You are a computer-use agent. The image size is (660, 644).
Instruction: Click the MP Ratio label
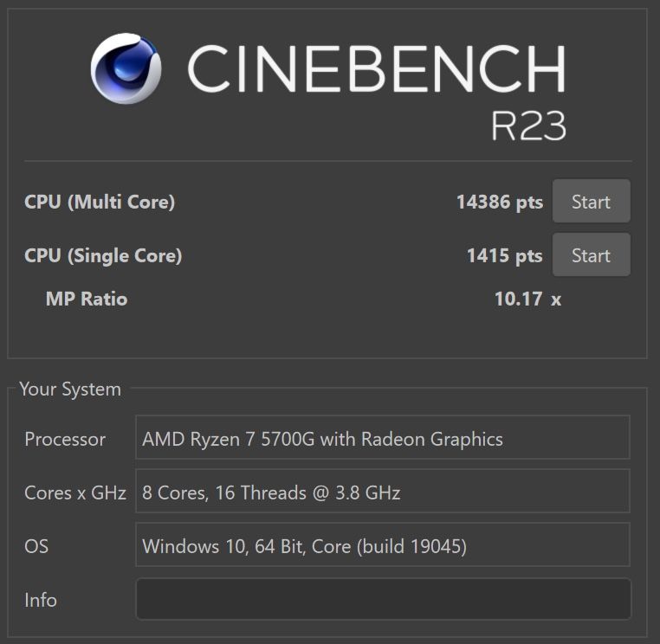tap(87, 299)
